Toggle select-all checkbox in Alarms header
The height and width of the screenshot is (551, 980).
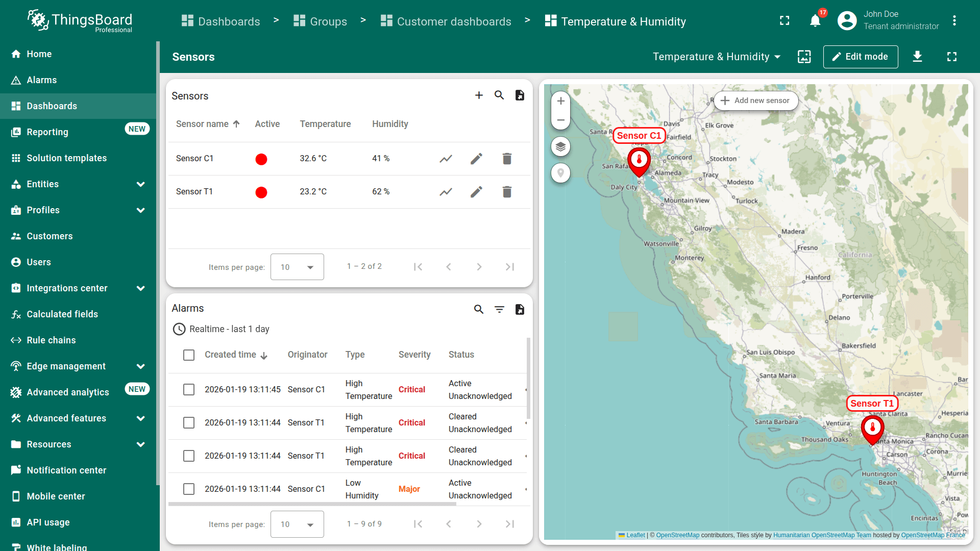189,355
